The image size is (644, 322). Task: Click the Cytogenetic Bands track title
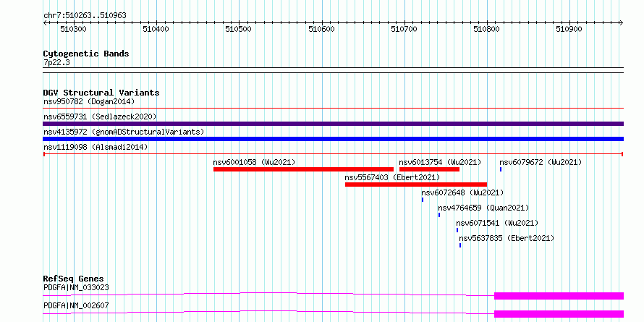coord(86,54)
